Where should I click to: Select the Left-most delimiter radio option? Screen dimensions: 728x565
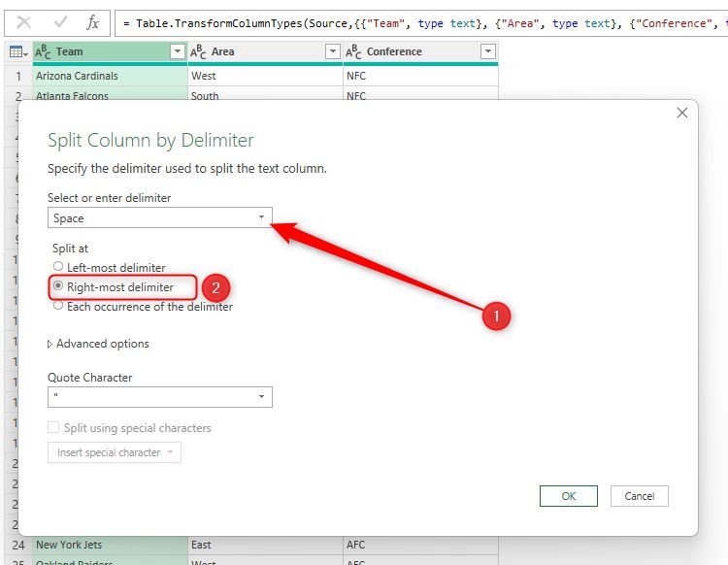point(58,267)
